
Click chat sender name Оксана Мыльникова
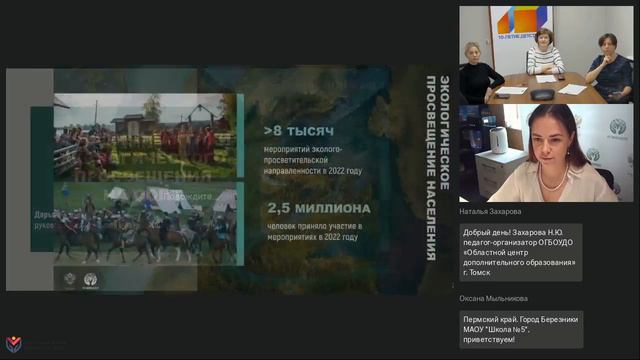coord(493,298)
